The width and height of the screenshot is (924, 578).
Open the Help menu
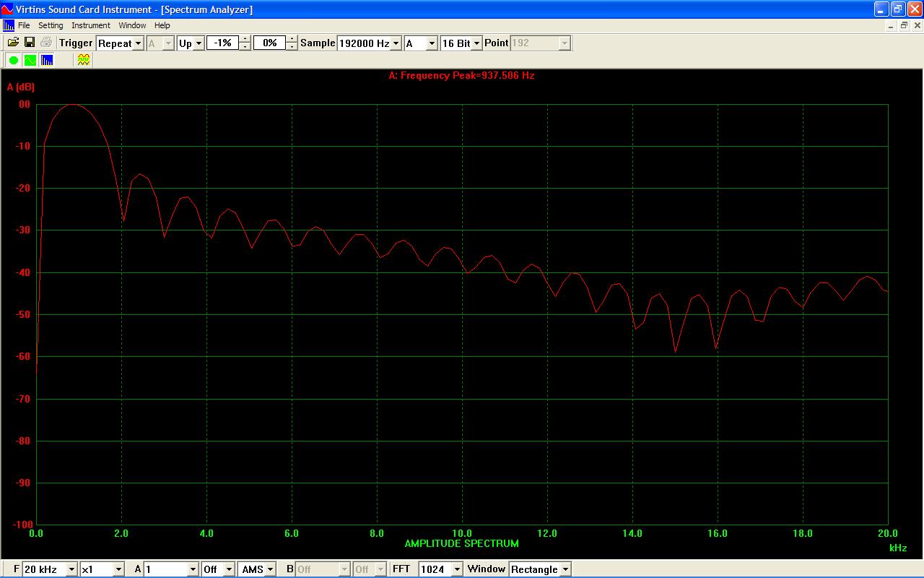tap(162, 25)
